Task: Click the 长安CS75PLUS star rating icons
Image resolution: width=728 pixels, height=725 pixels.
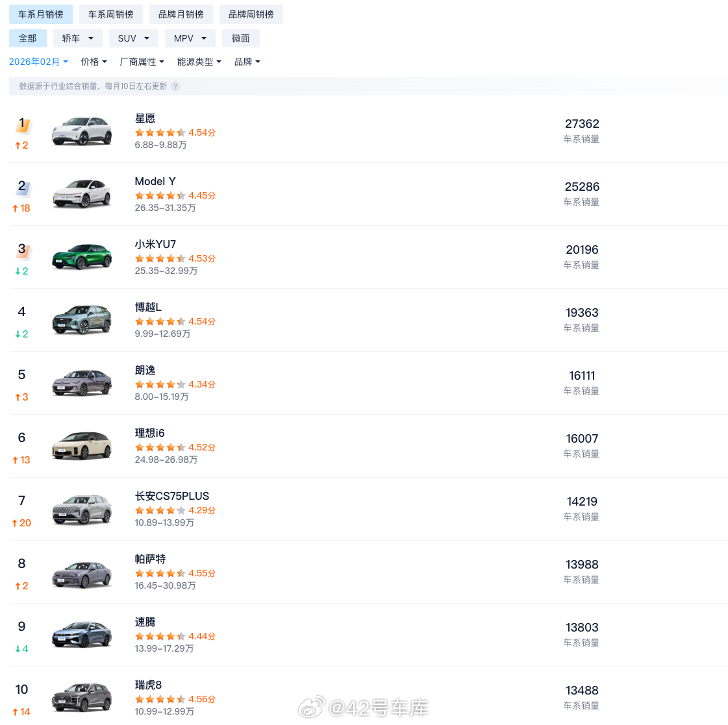Action: tap(160, 510)
